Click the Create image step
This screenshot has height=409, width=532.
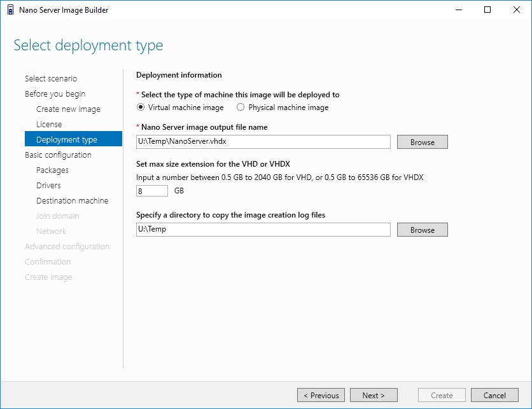click(48, 277)
